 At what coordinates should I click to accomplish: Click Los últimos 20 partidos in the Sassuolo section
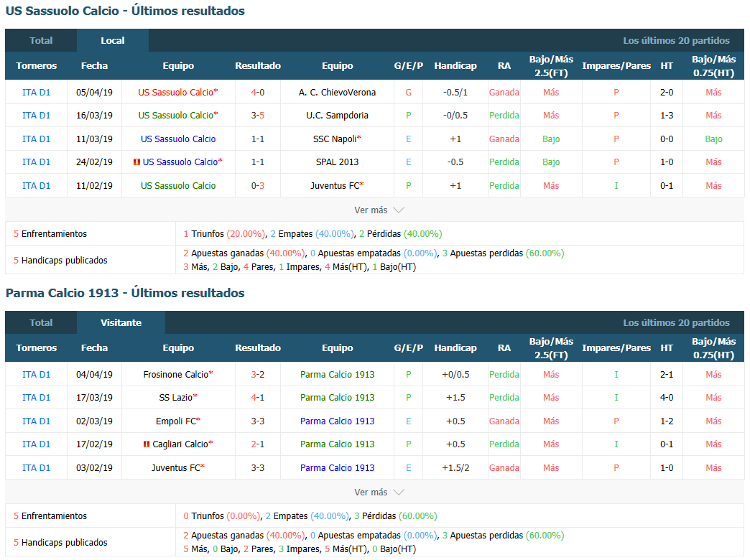click(x=676, y=41)
